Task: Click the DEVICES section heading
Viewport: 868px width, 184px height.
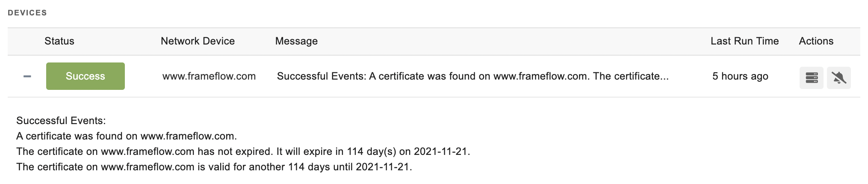Action: pyautogui.click(x=27, y=13)
